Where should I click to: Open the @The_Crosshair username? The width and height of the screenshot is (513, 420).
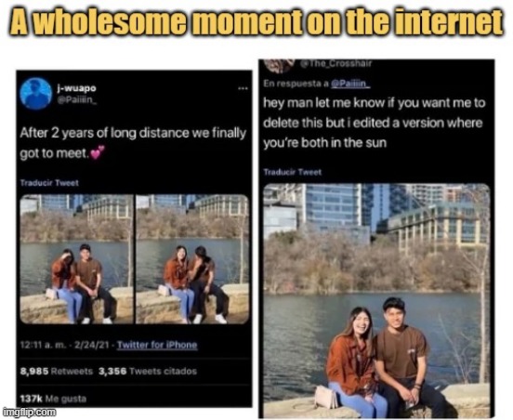(x=336, y=63)
